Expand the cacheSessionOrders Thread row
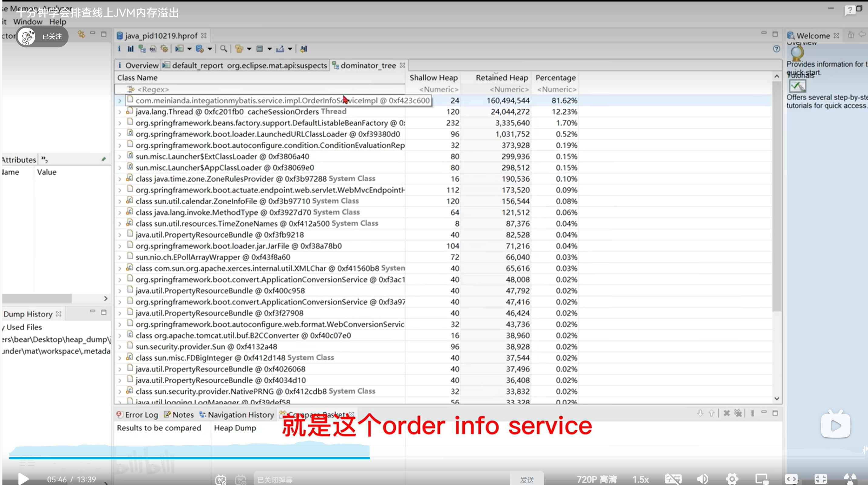The height and width of the screenshot is (485, 868). coord(120,112)
